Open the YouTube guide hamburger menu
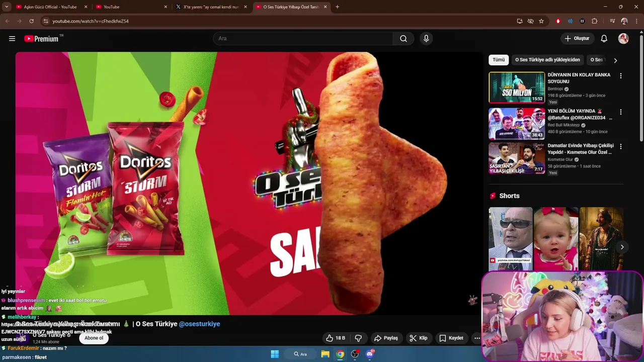Image resolution: width=644 pixels, height=362 pixels. coord(12,39)
